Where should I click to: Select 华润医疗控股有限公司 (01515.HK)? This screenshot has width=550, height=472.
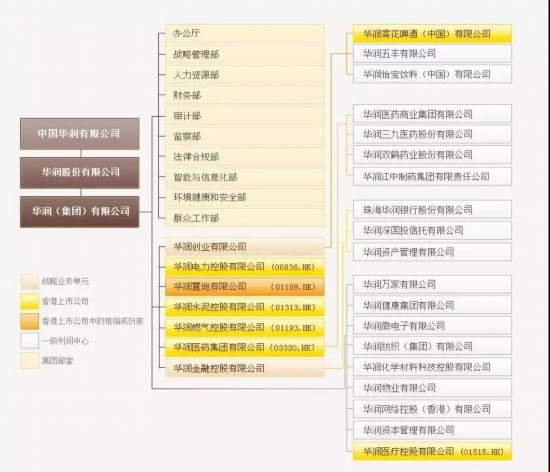[x=432, y=452]
